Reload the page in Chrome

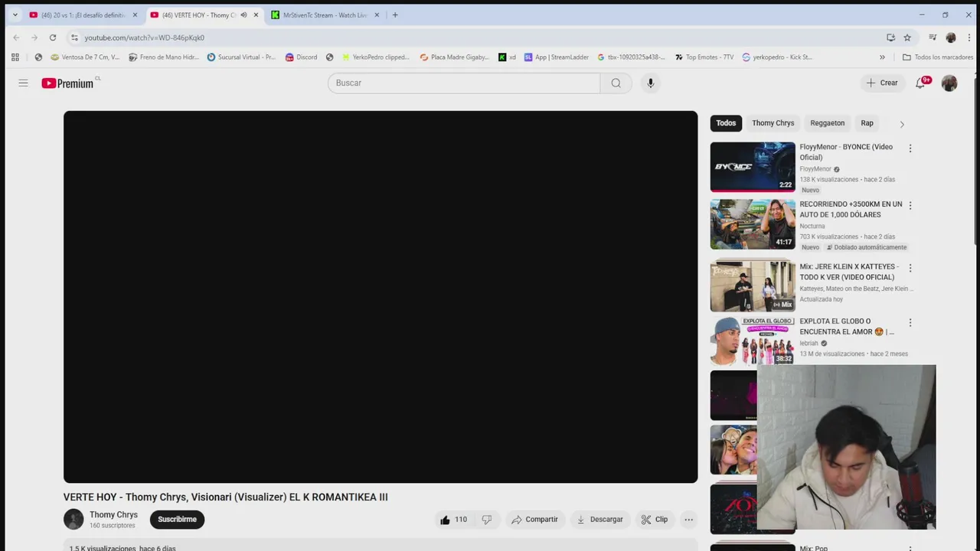pyautogui.click(x=52, y=37)
